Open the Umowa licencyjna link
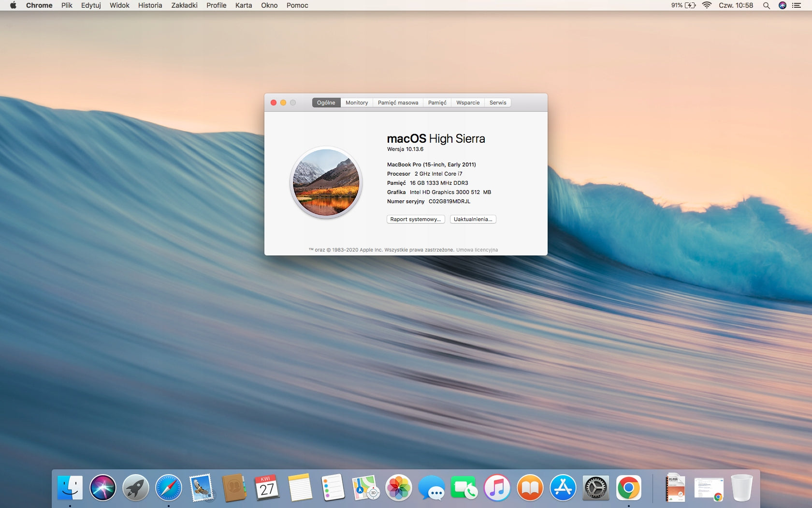This screenshot has width=812, height=508. pos(477,250)
